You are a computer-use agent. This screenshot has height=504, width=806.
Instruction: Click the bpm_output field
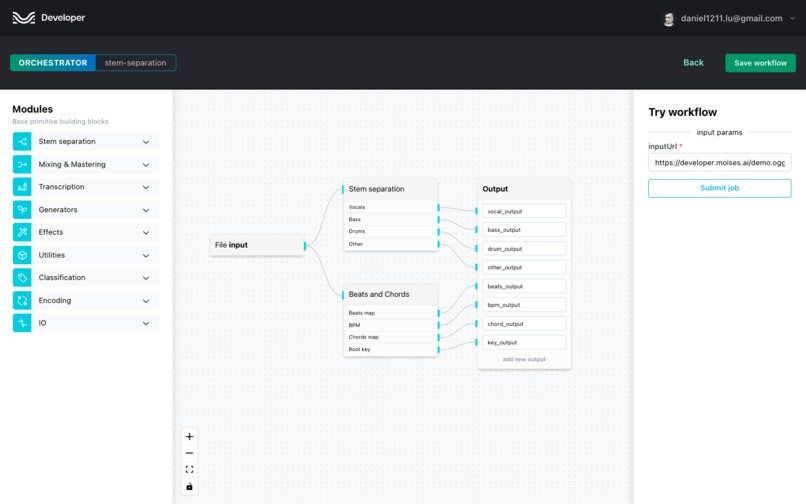524,305
